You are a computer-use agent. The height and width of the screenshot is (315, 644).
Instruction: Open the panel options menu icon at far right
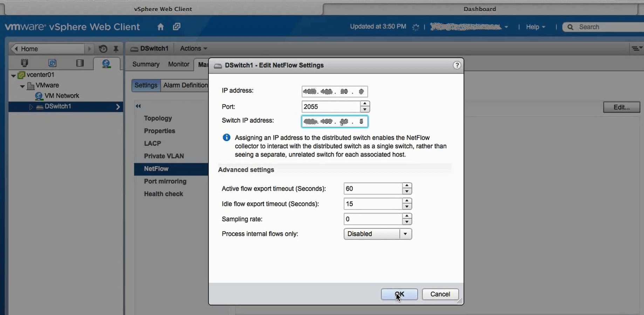click(x=636, y=48)
